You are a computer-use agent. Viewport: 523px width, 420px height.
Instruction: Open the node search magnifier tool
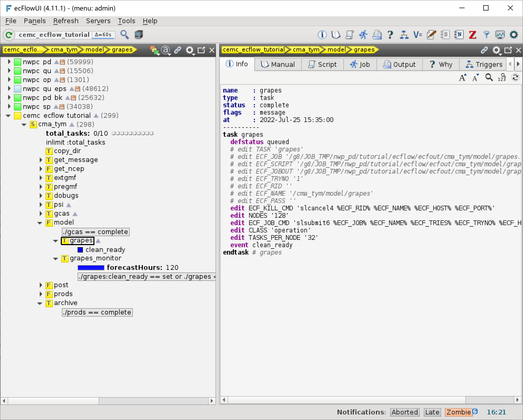[125, 35]
